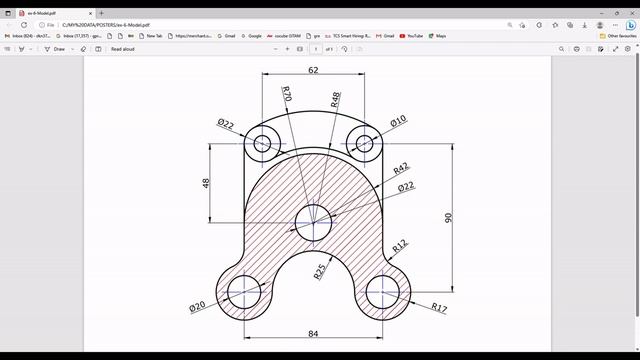The width and height of the screenshot is (640, 360).
Task: Click the Save as icon in PDF toolbar
Action: click(601, 49)
